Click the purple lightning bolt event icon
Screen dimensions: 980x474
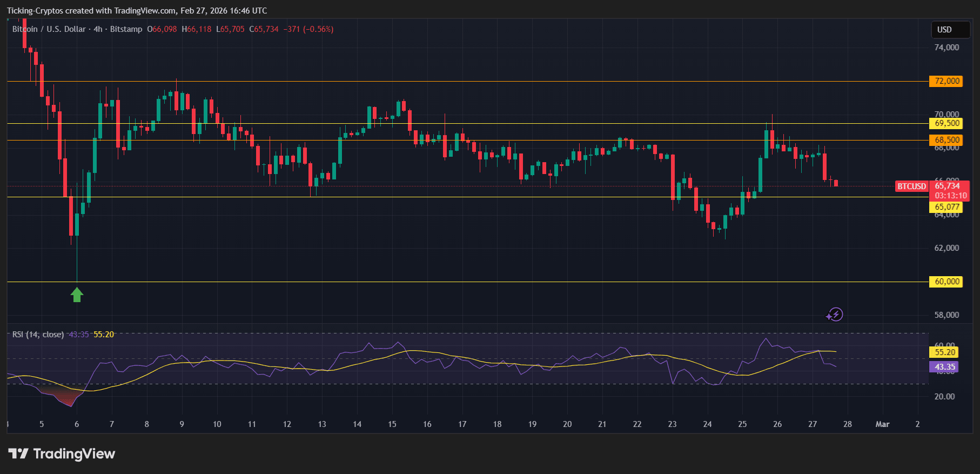(835, 315)
